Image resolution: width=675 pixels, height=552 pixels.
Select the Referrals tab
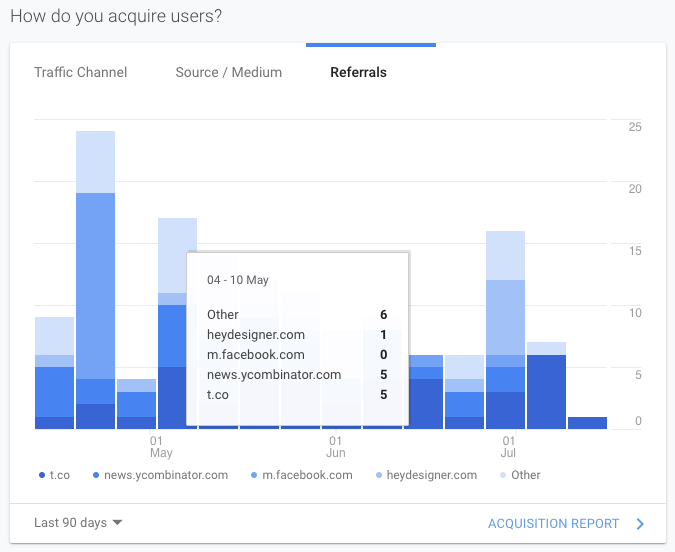coord(358,72)
